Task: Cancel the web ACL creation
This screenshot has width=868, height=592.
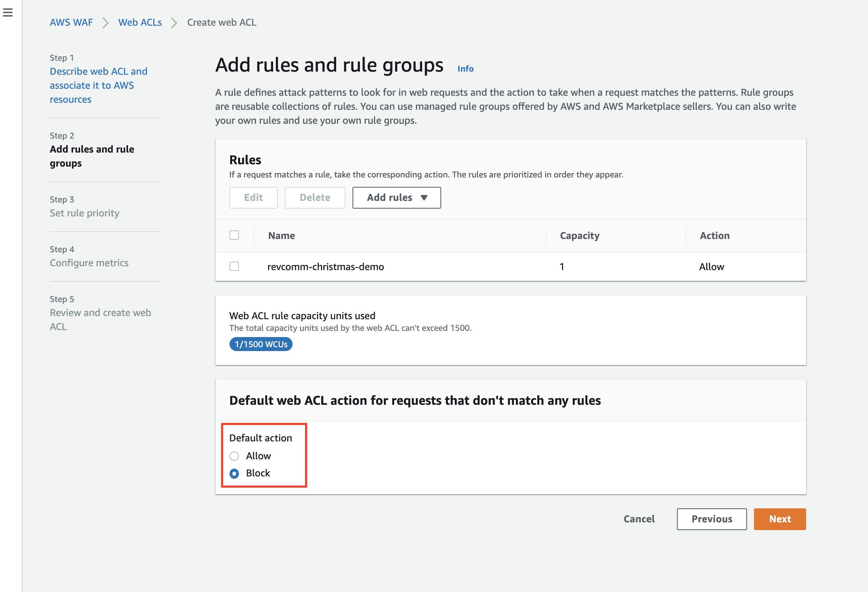Action: click(639, 519)
